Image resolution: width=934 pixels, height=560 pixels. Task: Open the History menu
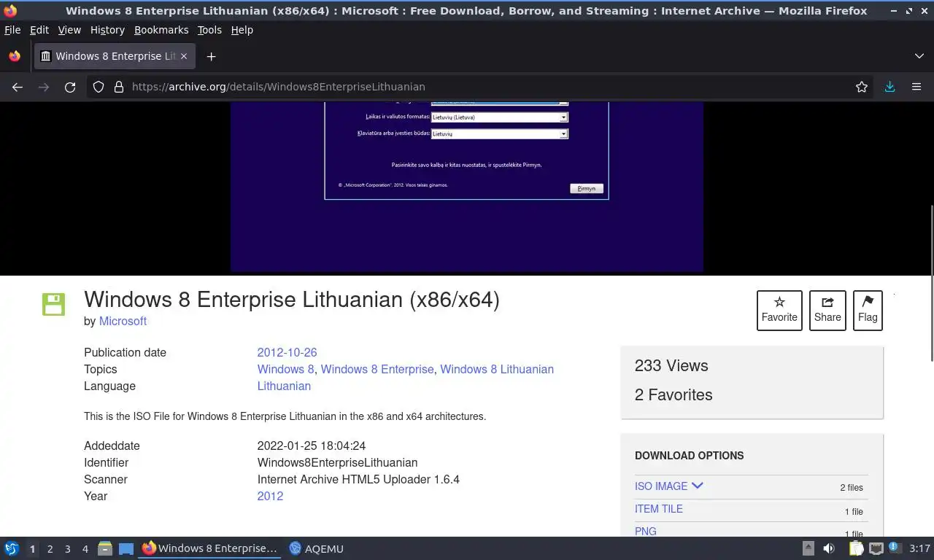tap(107, 30)
